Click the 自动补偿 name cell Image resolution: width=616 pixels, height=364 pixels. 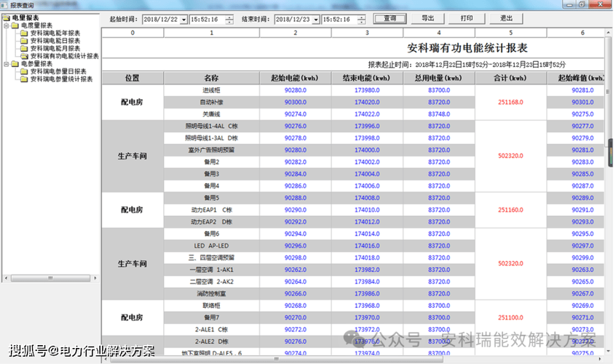pos(211,102)
